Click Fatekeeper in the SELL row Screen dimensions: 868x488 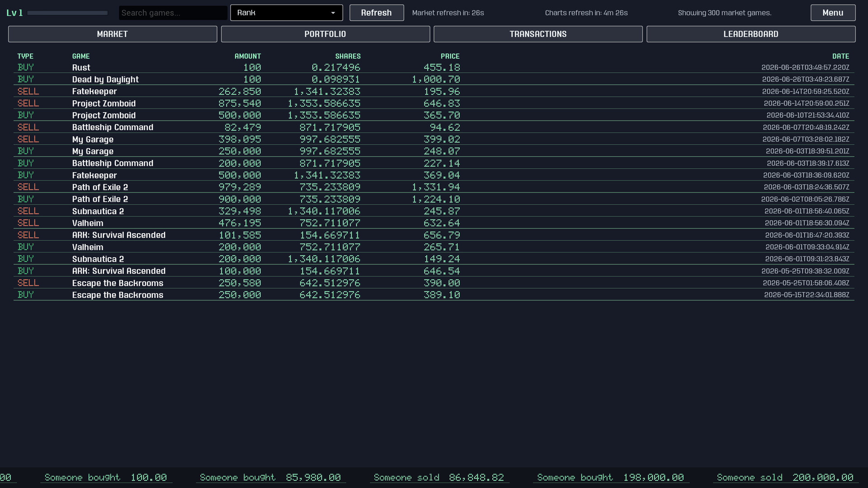[94, 91]
